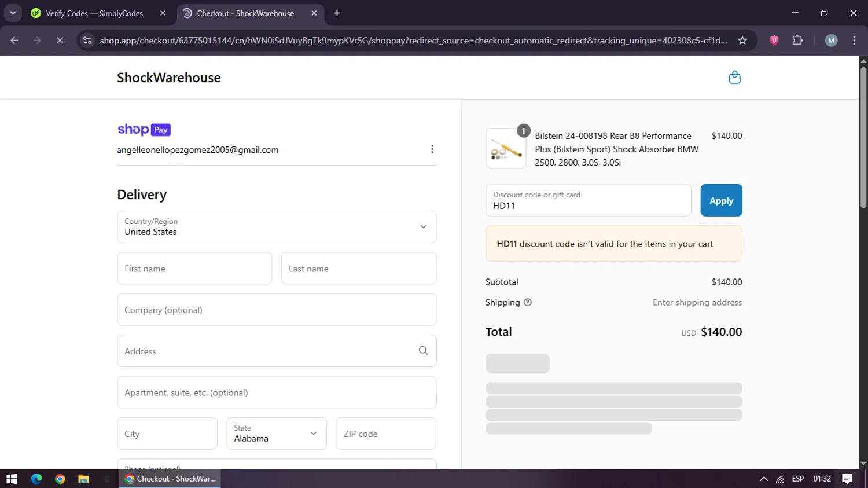
Task: Focus the Last name field
Action: (x=359, y=268)
